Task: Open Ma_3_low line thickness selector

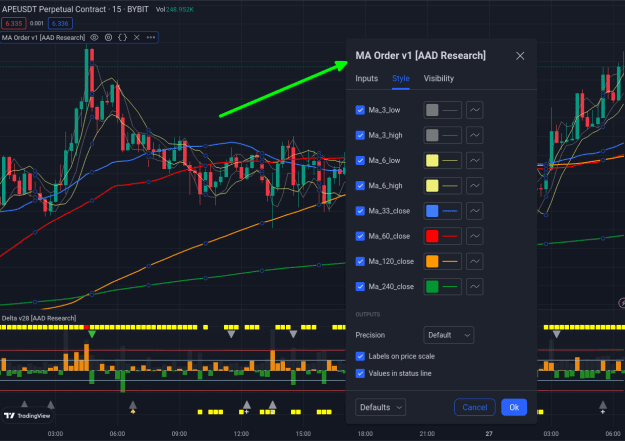Action: tap(450, 110)
